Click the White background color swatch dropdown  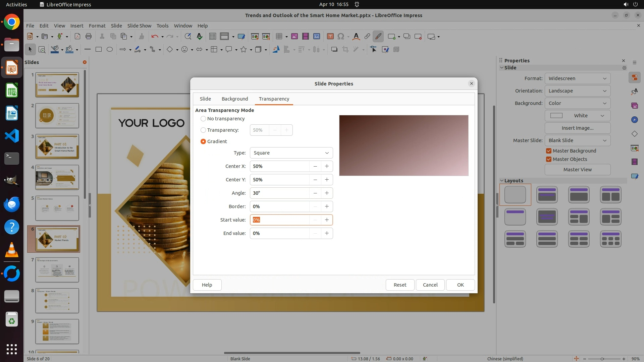(x=577, y=116)
